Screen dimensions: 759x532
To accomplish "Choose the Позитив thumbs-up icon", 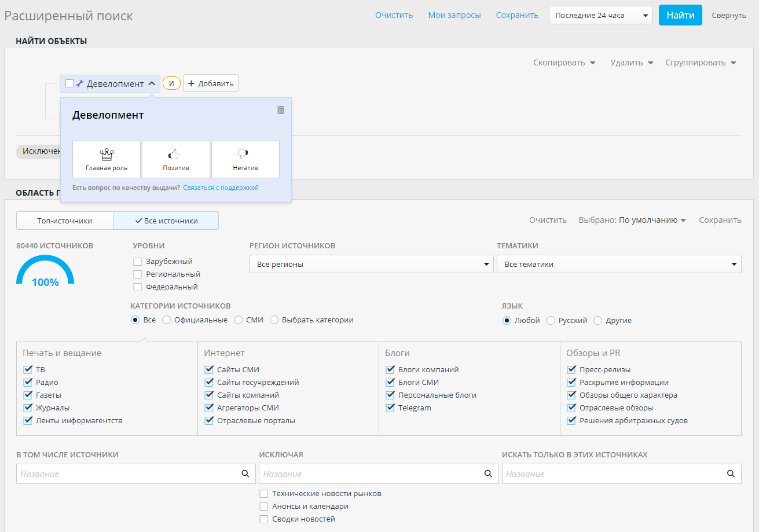I will [x=175, y=154].
